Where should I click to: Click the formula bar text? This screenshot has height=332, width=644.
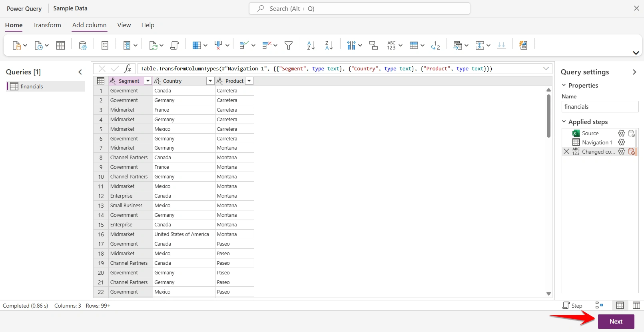pos(317,69)
